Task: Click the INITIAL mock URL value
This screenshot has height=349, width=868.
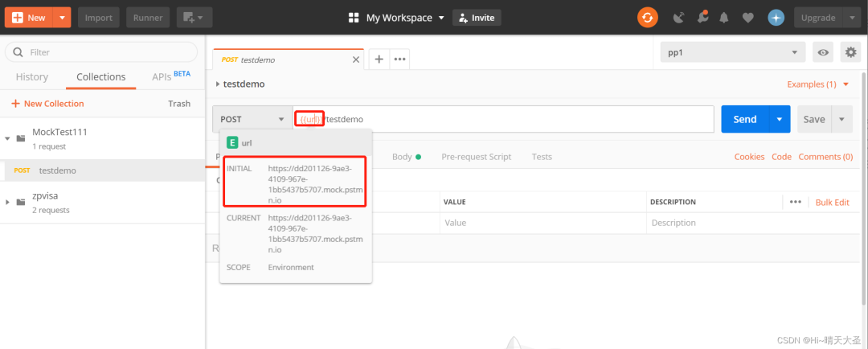Action: 316,184
